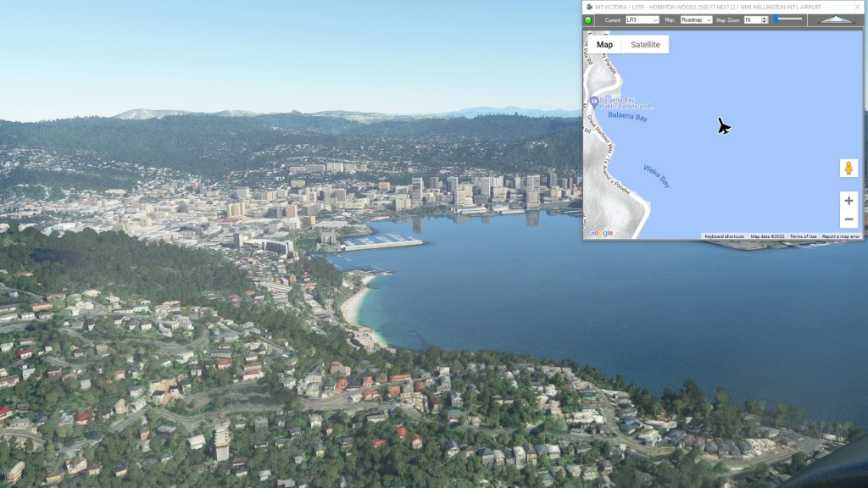
Task: Open the Keyboard shortcuts link
Action: click(x=723, y=236)
